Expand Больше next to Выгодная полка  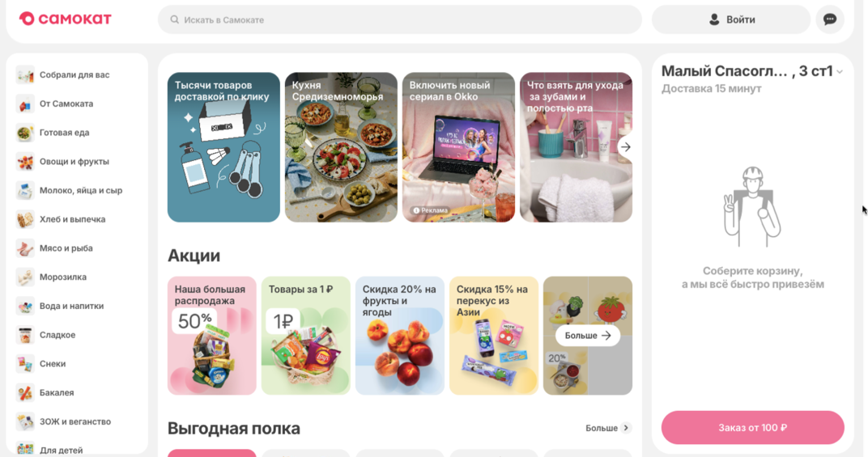coord(608,428)
